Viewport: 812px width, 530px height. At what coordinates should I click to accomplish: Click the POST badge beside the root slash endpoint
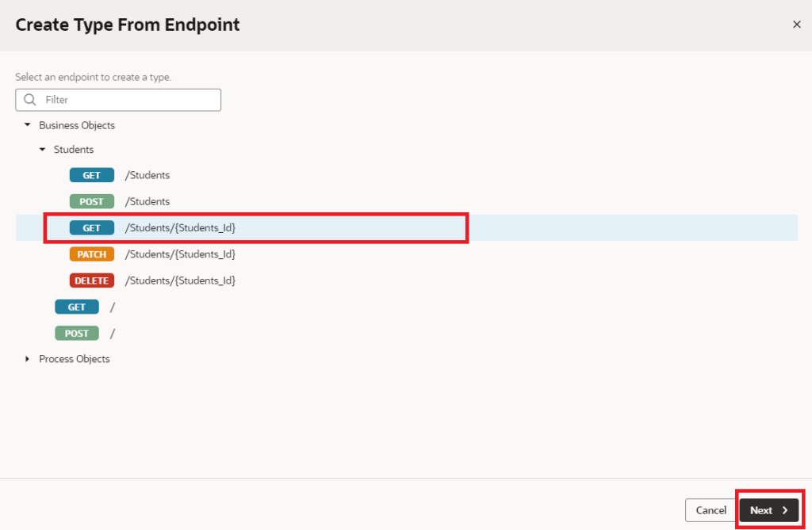tap(77, 333)
